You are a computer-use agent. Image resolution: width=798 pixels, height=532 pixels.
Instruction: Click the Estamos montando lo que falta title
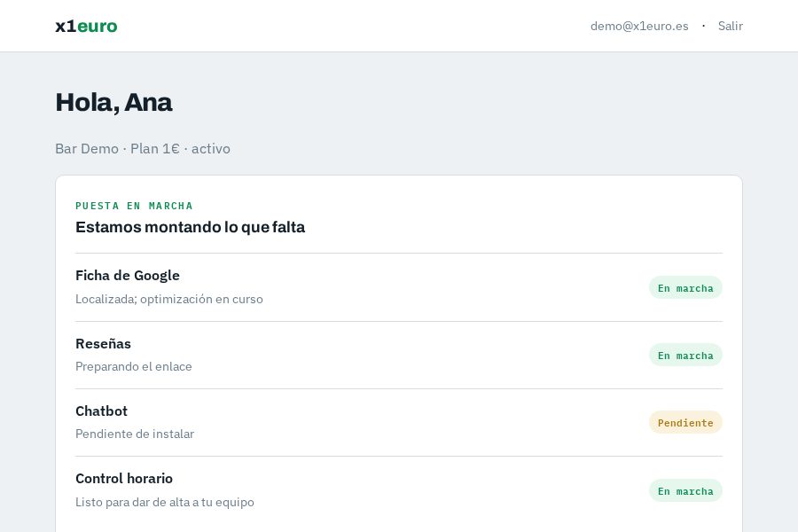pos(191,227)
